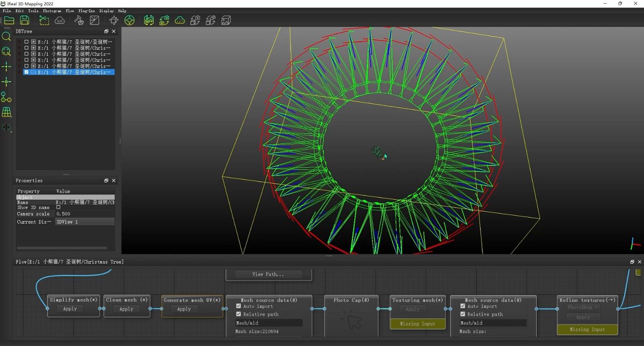Toggle Auto import in node before Refine textures

(x=463, y=306)
